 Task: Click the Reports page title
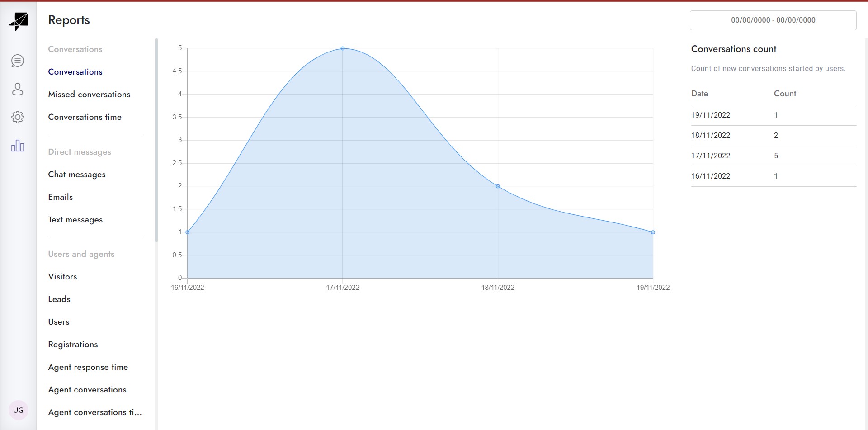69,20
